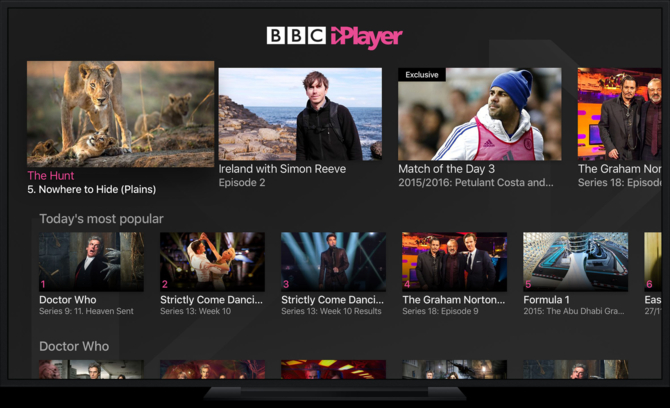Viewport: 670px width, 408px height.
Task: Select "Today's most popular" heading
Action: (101, 219)
